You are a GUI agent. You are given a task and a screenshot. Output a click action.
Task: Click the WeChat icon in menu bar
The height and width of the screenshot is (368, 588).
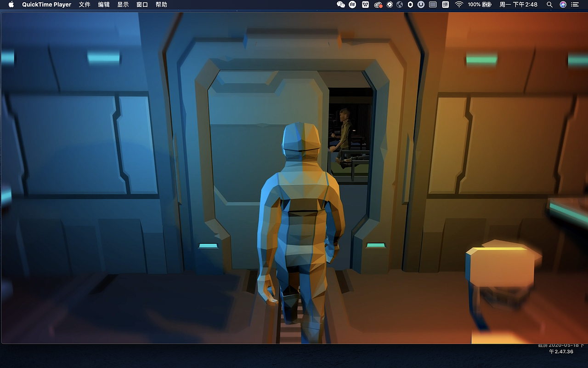[341, 5]
